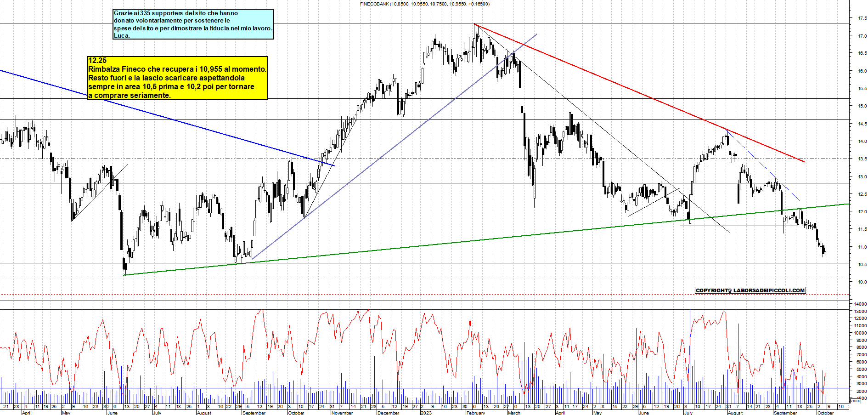The width and height of the screenshot is (868, 415).
Task: Click the 11.0 price axis label
Action: [862, 247]
